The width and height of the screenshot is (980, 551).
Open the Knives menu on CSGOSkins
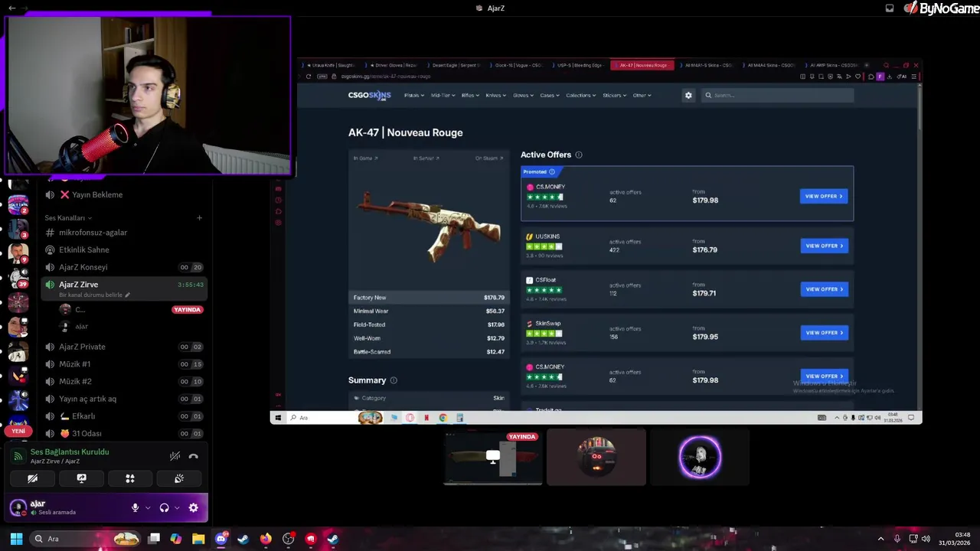(x=496, y=96)
